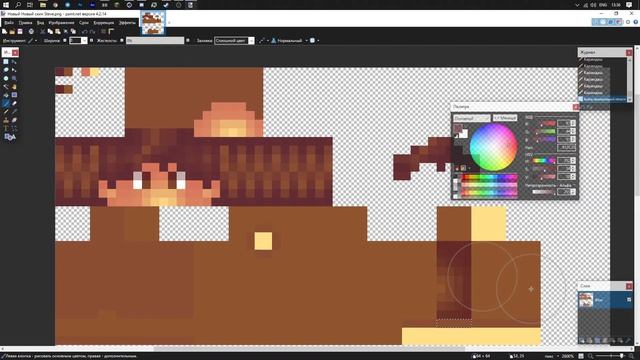Toggle History window visibility icon
Screen dimensions: 640x360
tap(603, 22)
